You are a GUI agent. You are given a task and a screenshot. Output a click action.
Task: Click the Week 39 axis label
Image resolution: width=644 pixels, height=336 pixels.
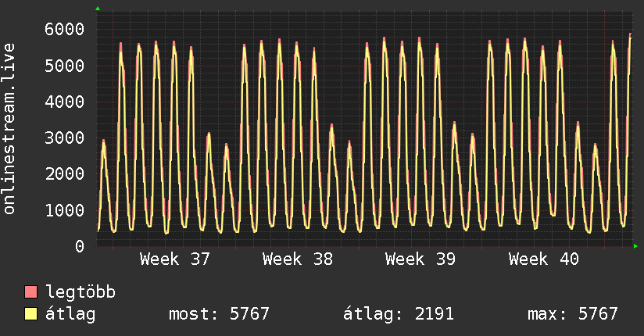[420, 259]
